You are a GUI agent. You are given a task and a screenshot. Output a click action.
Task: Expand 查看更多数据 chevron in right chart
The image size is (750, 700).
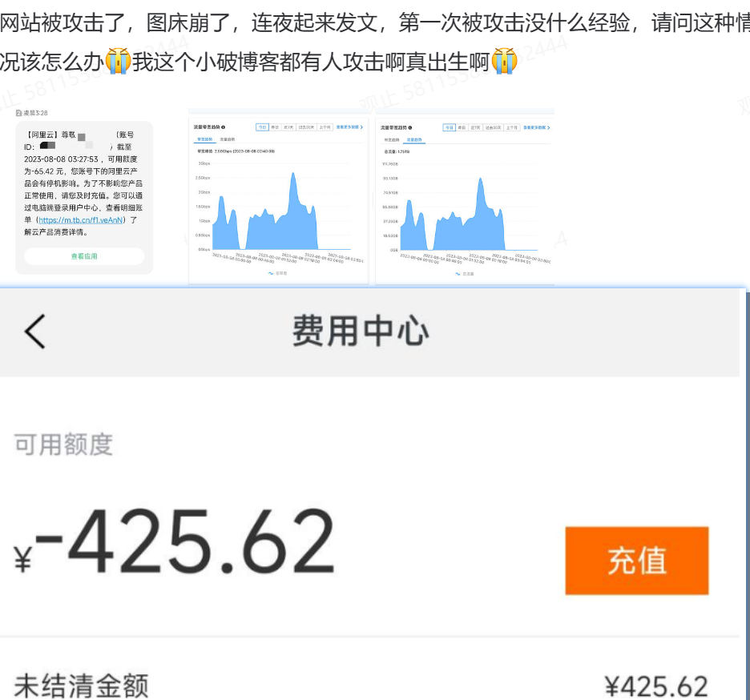tap(549, 127)
